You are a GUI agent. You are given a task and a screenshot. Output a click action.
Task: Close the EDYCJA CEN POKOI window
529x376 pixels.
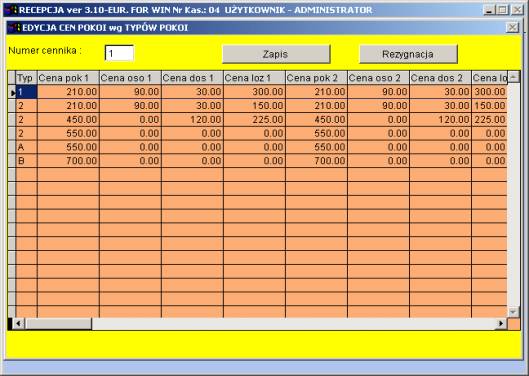tap(512, 27)
